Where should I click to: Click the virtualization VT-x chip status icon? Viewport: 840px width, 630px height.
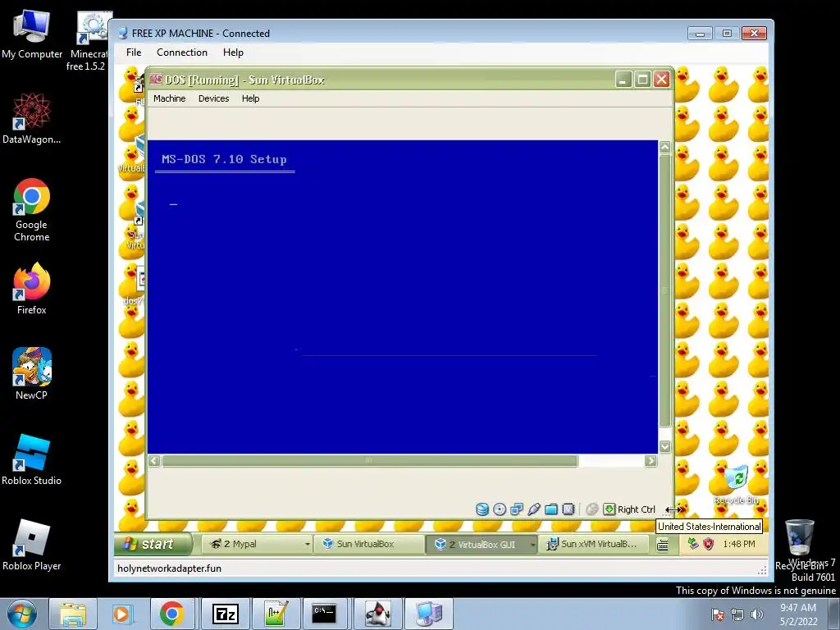(x=568, y=509)
